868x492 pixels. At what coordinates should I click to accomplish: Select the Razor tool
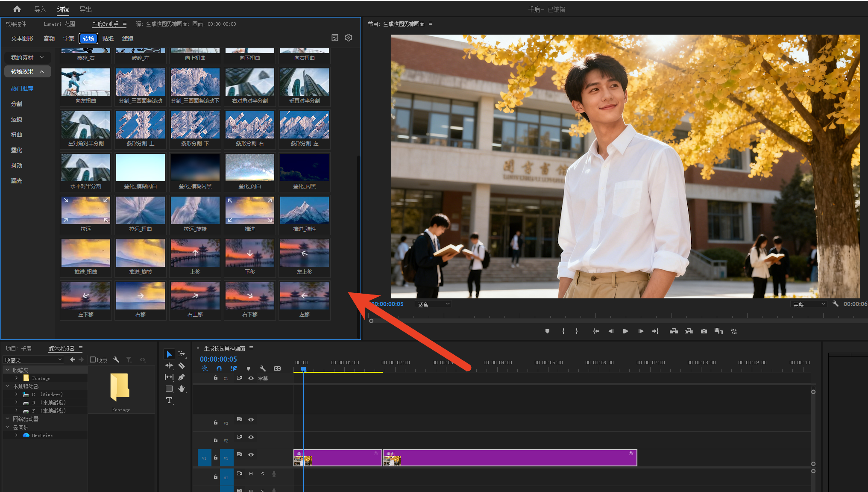182,365
